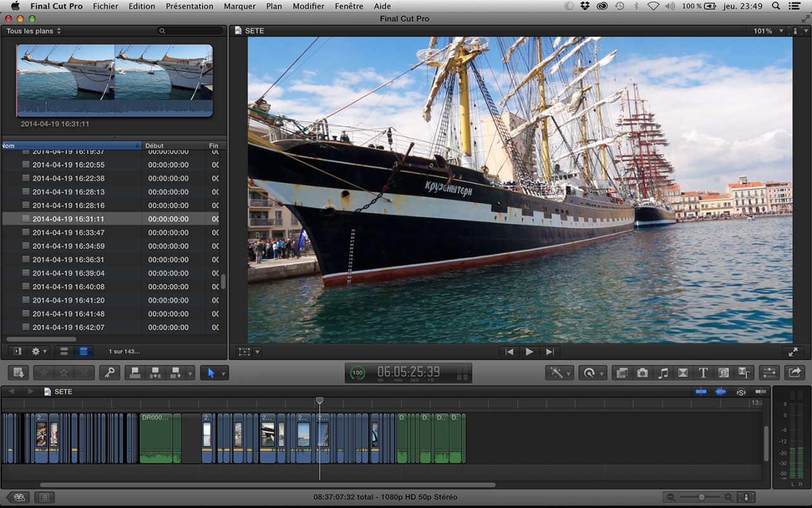Image resolution: width=812 pixels, height=508 pixels.
Task: Mark clip as favorite with green star
Action: [44, 373]
